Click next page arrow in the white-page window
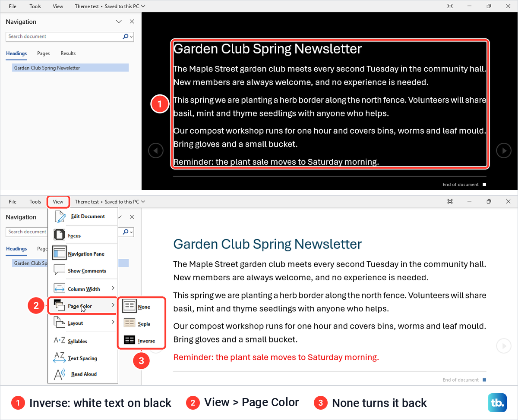 click(504, 346)
